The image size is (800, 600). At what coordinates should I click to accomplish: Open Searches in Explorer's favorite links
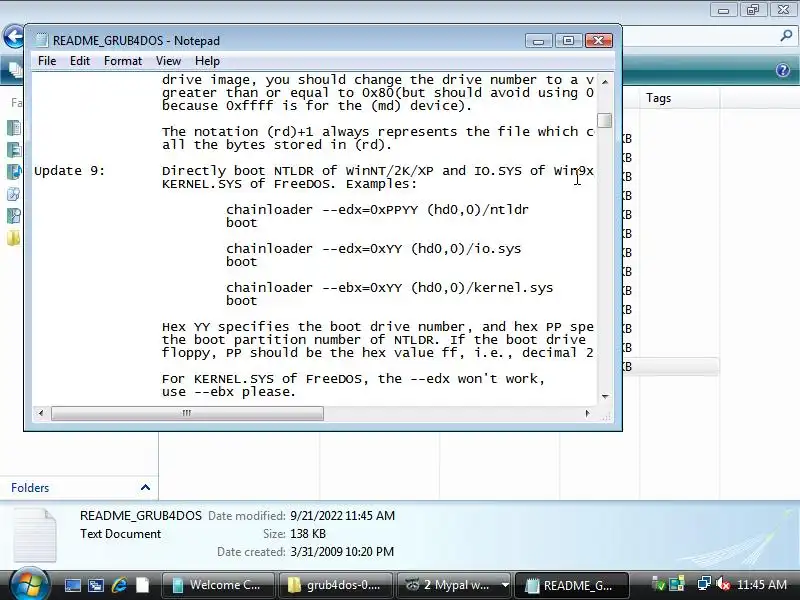click(x=14, y=216)
